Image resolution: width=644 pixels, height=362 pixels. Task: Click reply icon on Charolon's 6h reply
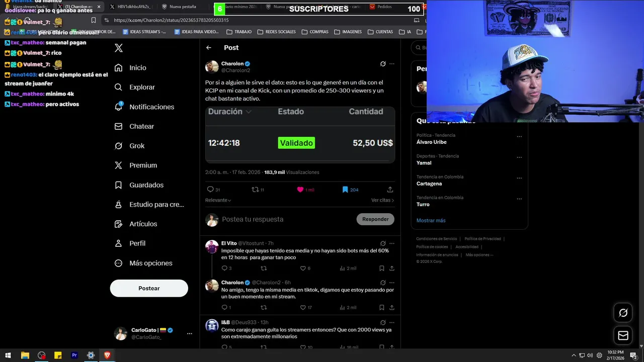pyautogui.click(x=224, y=307)
